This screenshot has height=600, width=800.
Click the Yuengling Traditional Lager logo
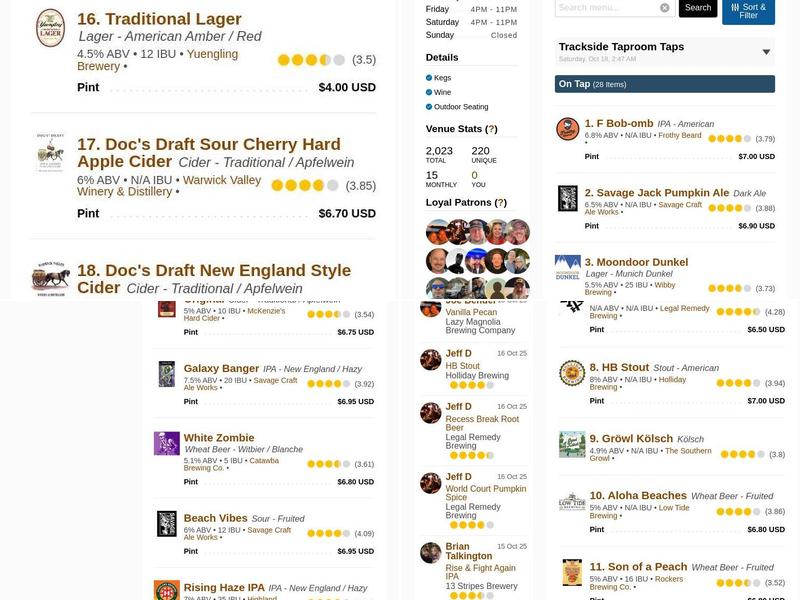click(51, 28)
